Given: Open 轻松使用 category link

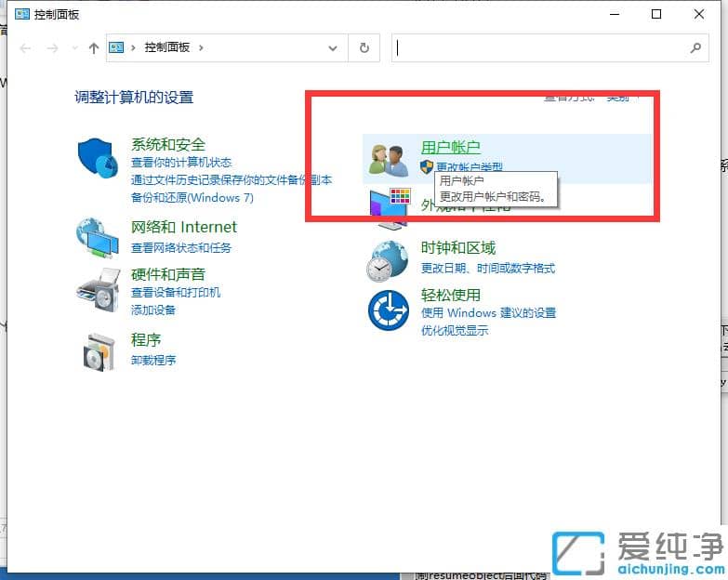Looking at the screenshot, I should pyautogui.click(x=450, y=295).
